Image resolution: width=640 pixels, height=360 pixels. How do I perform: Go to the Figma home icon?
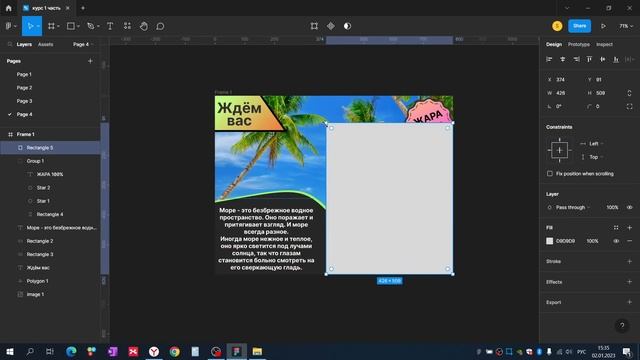click(x=9, y=8)
